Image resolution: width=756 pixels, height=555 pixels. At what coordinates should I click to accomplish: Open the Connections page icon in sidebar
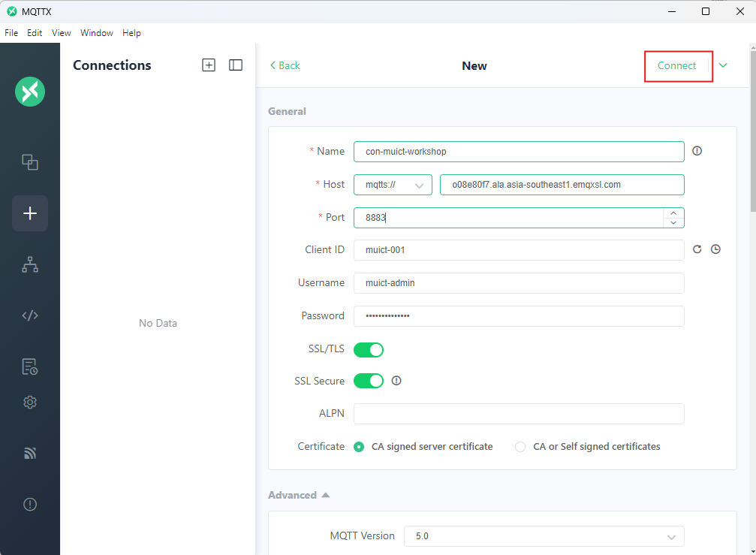pos(30,162)
